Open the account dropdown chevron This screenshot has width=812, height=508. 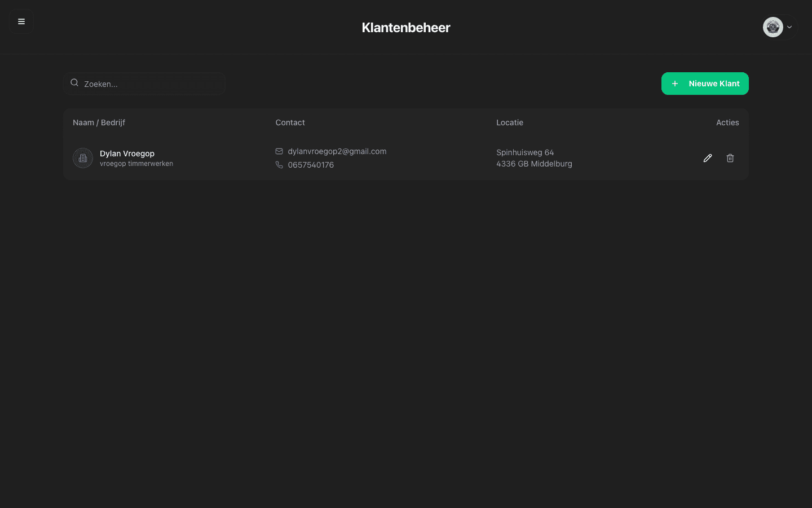[789, 27]
